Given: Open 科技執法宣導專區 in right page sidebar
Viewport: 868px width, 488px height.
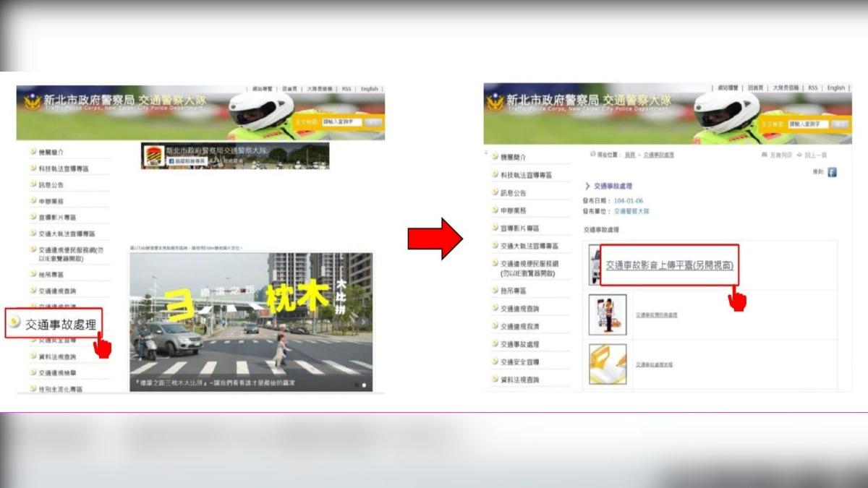Looking at the screenshot, I should pos(526,175).
